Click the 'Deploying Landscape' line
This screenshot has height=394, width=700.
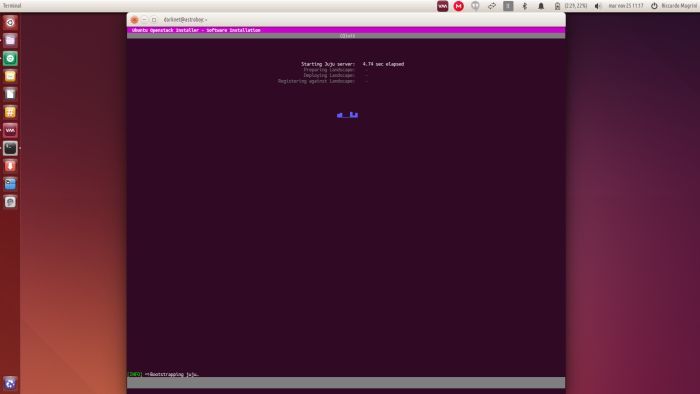click(x=329, y=75)
